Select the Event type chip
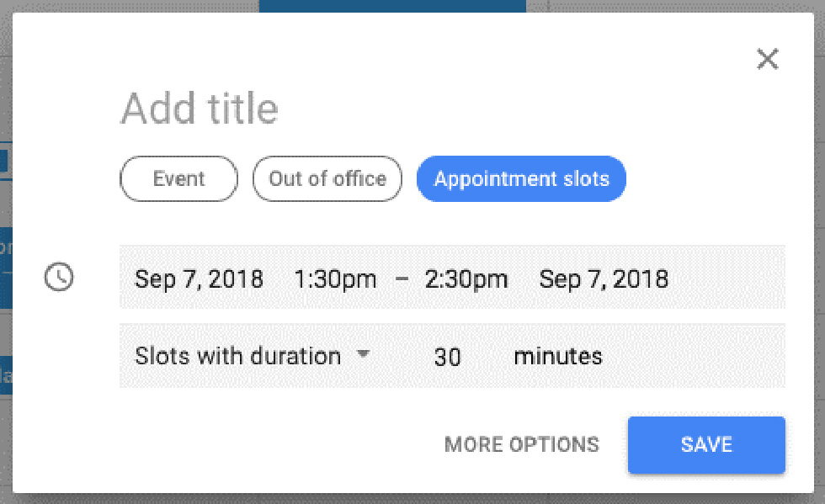Viewport: 825px width, 504px height. pos(178,178)
